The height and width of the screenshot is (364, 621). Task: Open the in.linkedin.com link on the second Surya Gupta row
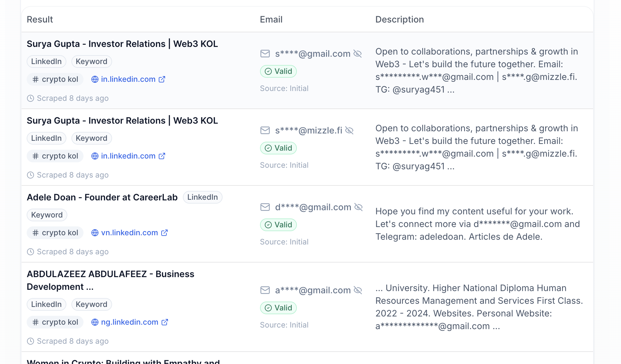[x=128, y=156]
